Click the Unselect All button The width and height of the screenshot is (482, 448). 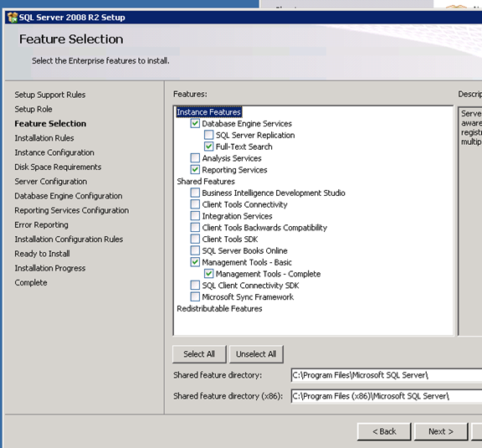pos(256,354)
